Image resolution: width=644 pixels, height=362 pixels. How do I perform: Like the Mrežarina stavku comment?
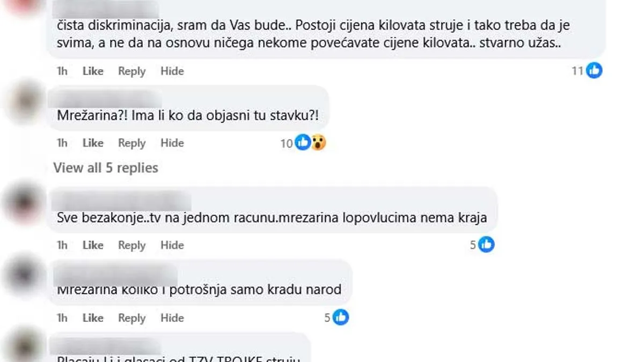coord(92,143)
